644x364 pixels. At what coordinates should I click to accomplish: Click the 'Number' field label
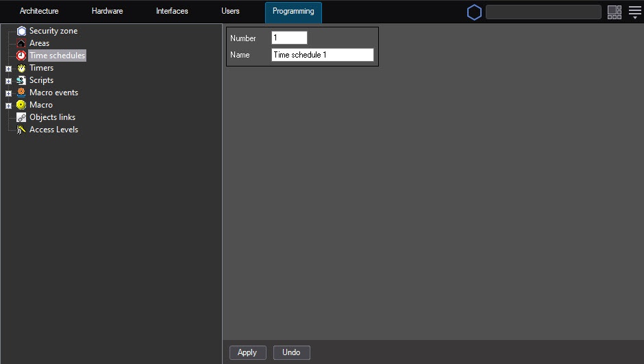pyautogui.click(x=243, y=38)
